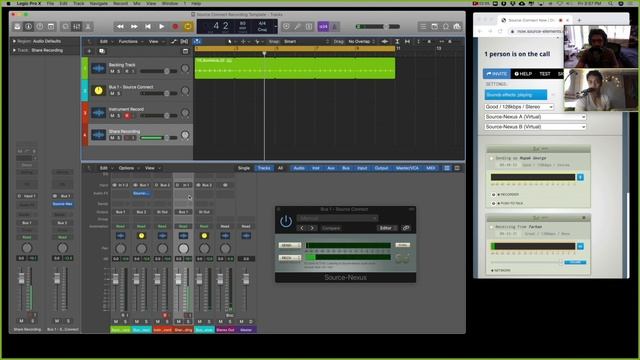640x360 pixels.
Task: Open the Good / 128kbps / Stereo dropdown
Action: pyautogui.click(x=519, y=107)
